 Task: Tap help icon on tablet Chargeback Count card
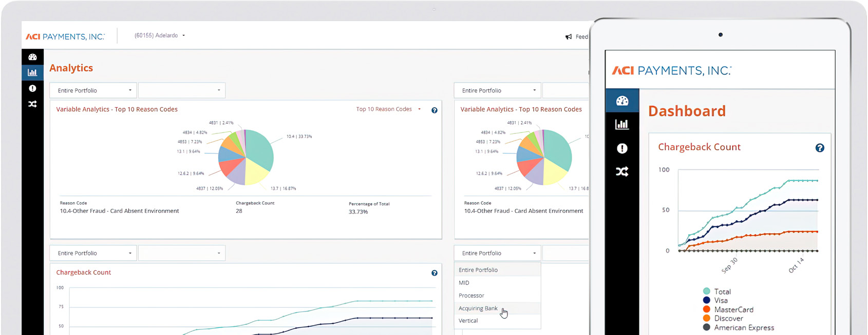[820, 148]
